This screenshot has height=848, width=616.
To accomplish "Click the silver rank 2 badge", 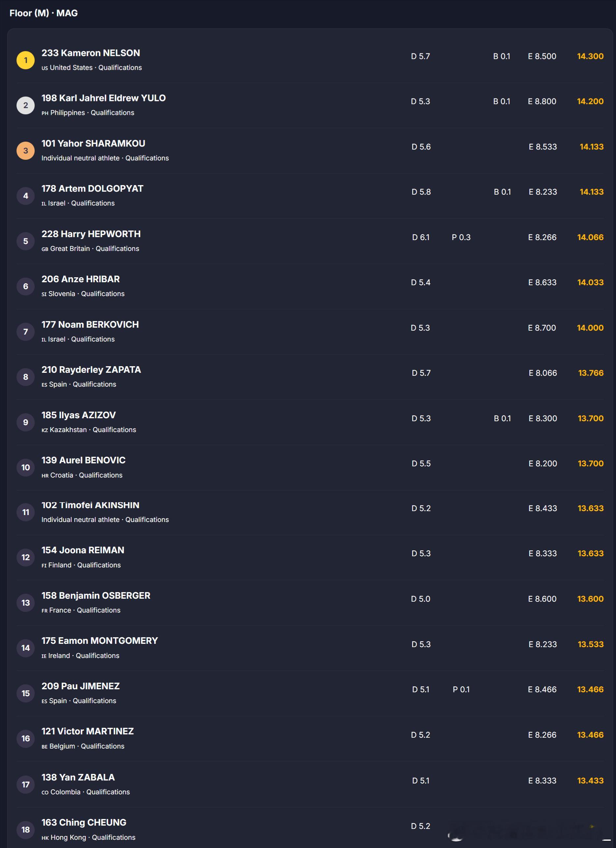I will click(25, 105).
